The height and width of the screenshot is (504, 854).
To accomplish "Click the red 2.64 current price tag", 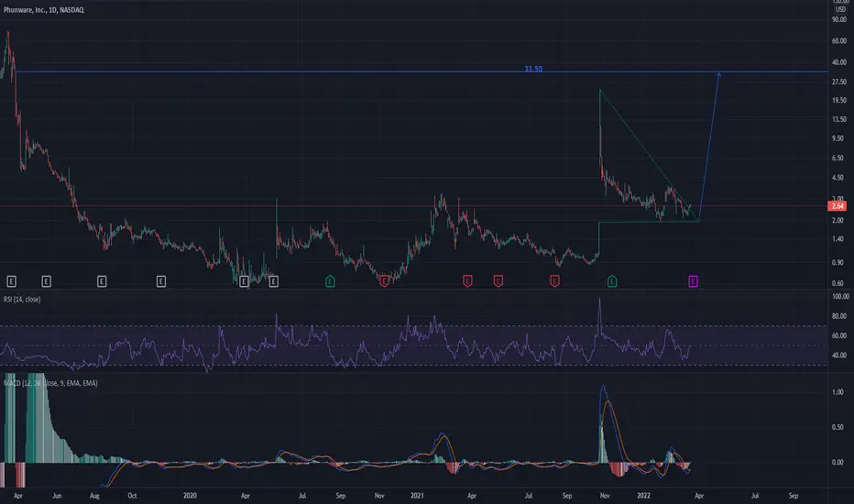I will click(838, 206).
